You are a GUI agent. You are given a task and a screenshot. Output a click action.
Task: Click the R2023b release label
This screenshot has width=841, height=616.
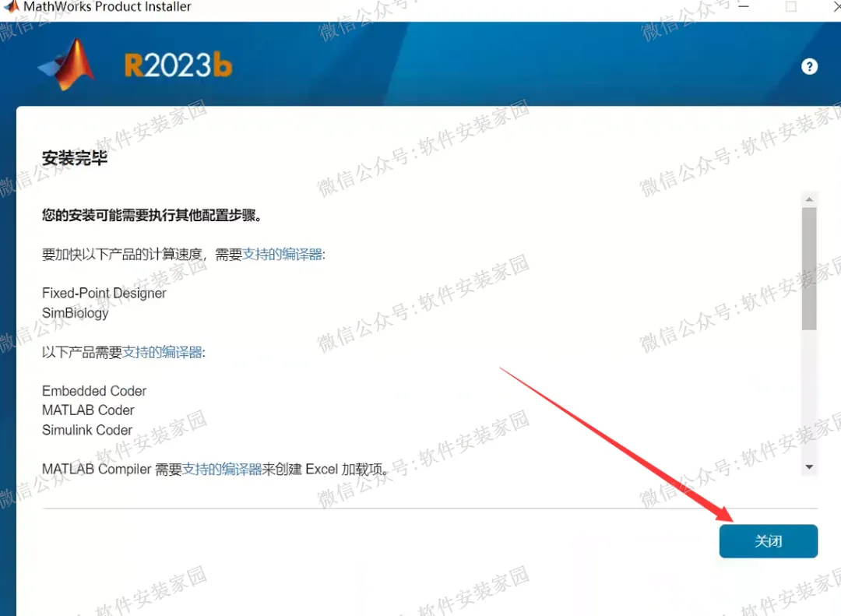178,65
